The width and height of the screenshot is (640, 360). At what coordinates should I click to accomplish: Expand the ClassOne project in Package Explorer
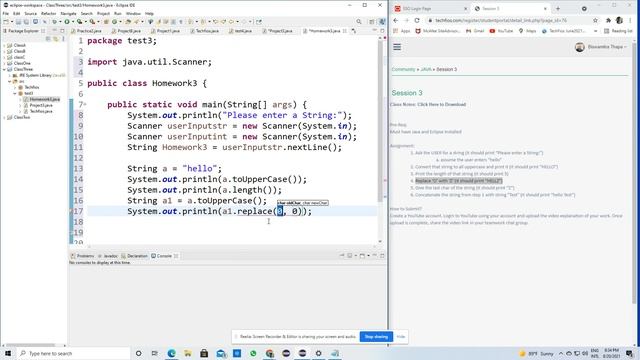[x=4, y=63]
